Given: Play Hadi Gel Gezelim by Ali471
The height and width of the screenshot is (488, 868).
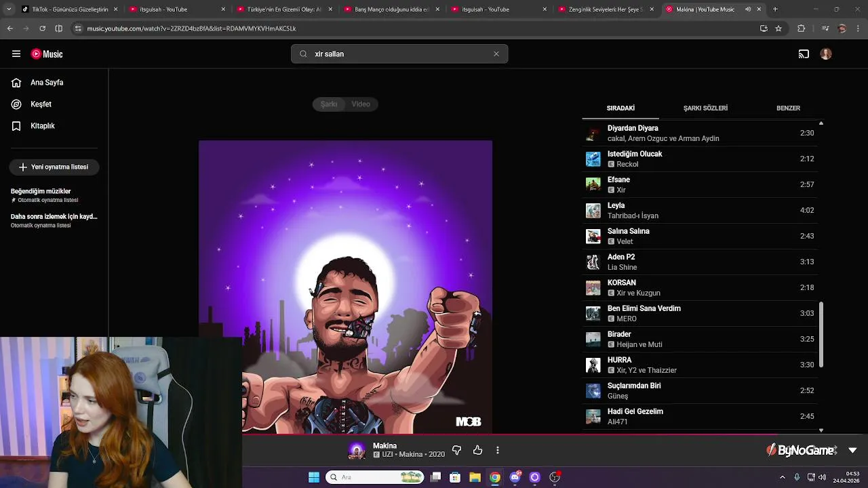Looking at the screenshot, I should [x=700, y=416].
